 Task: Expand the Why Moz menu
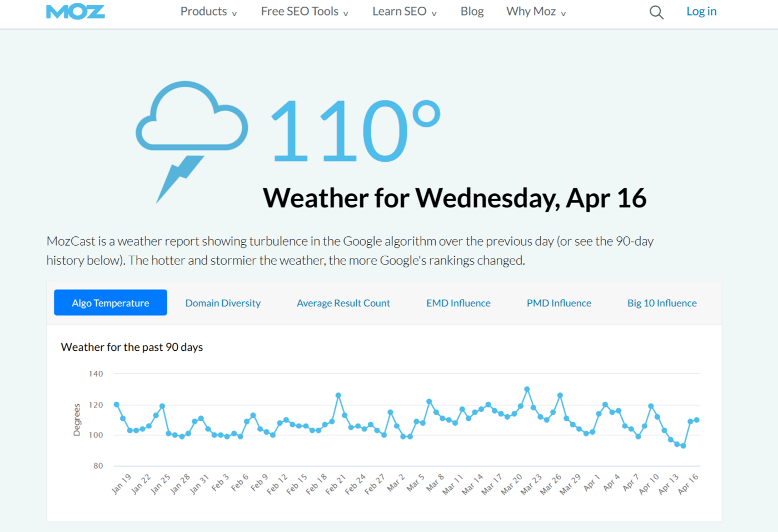pos(536,12)
